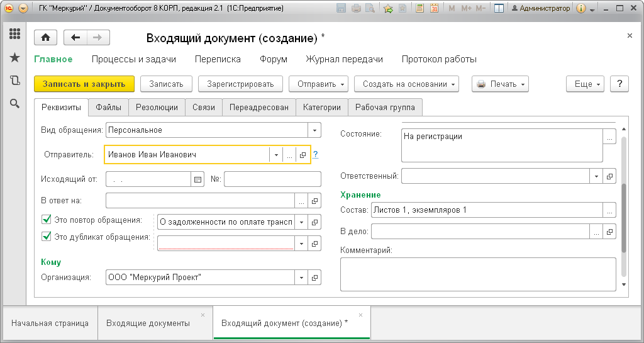Screen dimensions: 644x343
Task: Click the printer icon in title bar
Action: pos(356,8)
